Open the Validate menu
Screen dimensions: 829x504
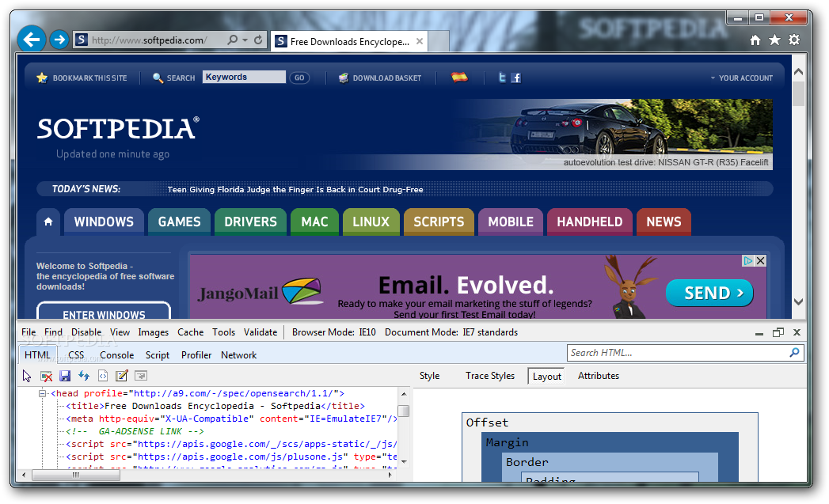(x=260, y=332)
